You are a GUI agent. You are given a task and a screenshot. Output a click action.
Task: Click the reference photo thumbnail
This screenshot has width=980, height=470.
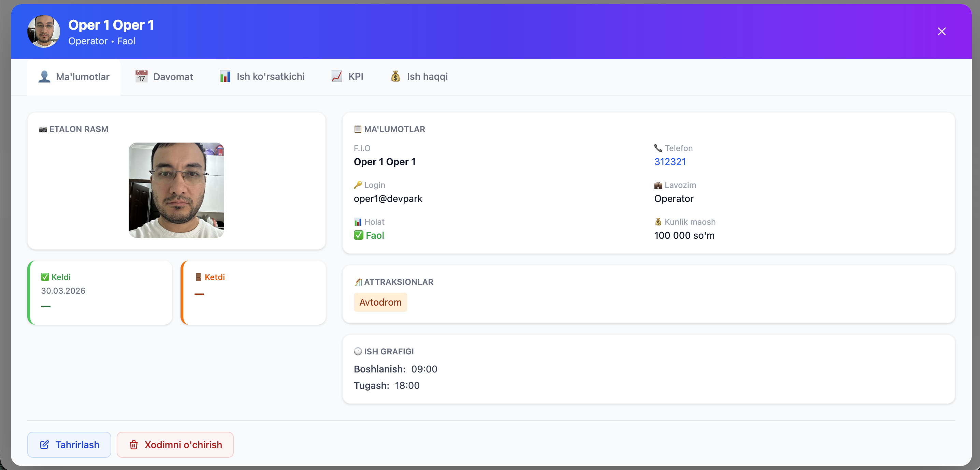tap(176, 190)
